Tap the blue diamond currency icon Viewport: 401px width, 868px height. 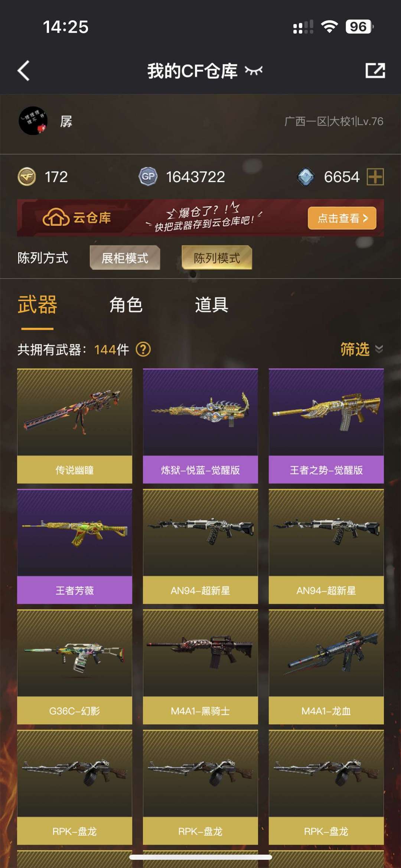point(306,177)
